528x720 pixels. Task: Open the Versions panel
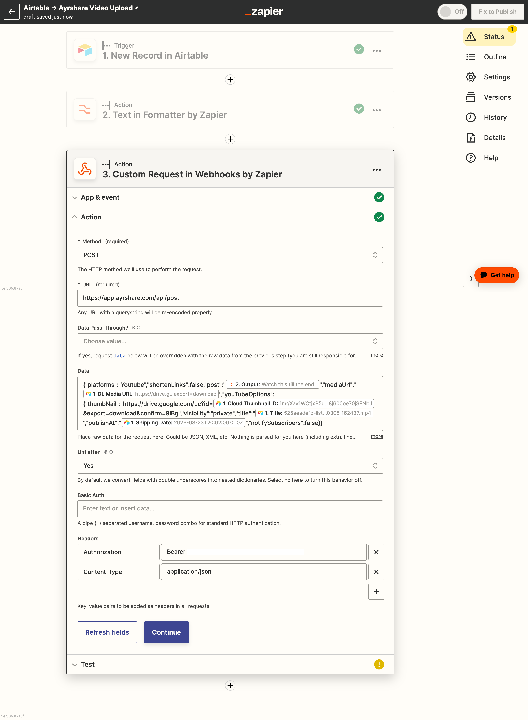489,97
